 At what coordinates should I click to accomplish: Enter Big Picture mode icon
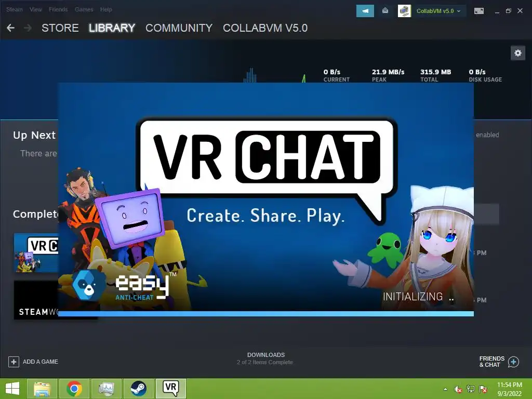(478, 11)
